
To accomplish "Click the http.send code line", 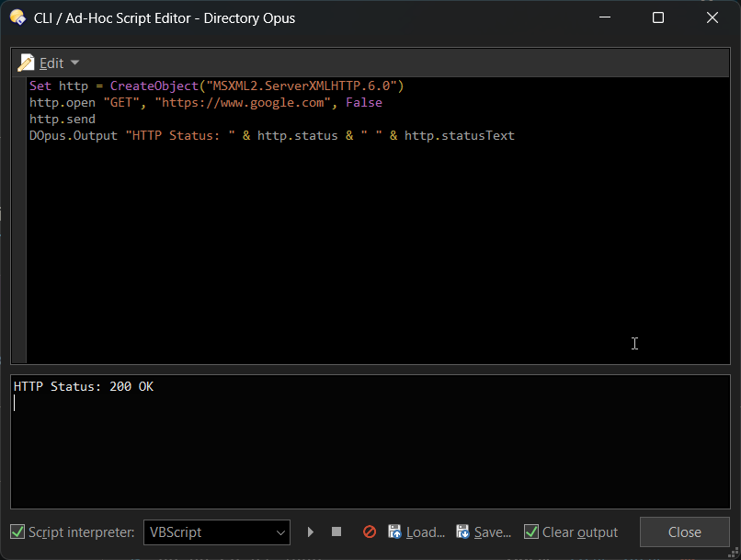I will click(63, 120).
